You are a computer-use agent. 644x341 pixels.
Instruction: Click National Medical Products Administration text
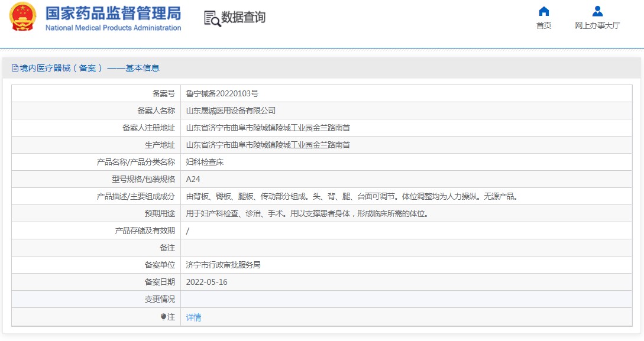[113, 28]
